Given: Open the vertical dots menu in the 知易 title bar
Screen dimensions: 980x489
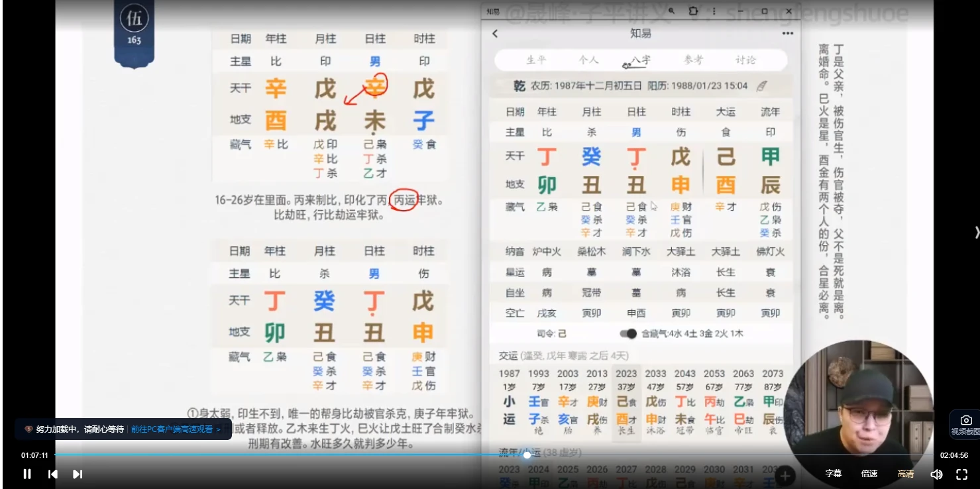Looking at the screenshot, I should click(714, 11).
